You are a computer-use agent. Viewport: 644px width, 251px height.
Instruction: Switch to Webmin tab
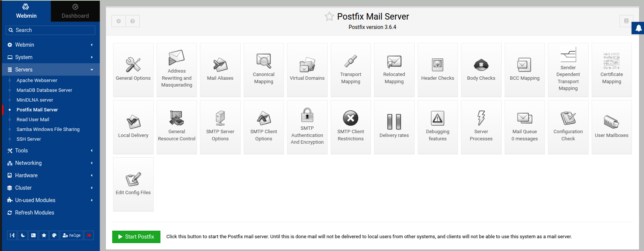point(26,11)
